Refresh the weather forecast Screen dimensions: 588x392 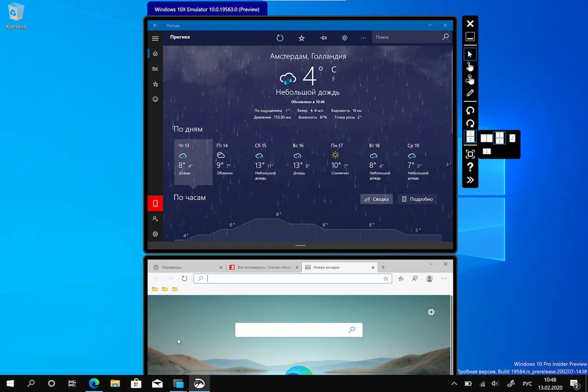pyautogui.click(x=279, y=38)
